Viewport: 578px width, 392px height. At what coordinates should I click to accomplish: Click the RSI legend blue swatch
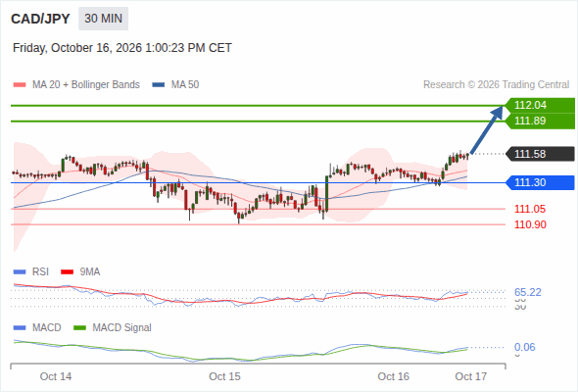click(20, 272)
